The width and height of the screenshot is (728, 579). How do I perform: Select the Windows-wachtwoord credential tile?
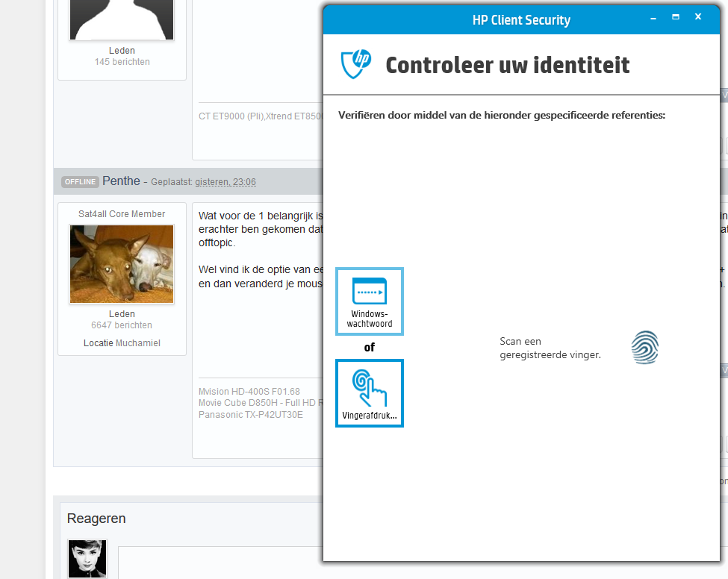click(x=369, y=301)
